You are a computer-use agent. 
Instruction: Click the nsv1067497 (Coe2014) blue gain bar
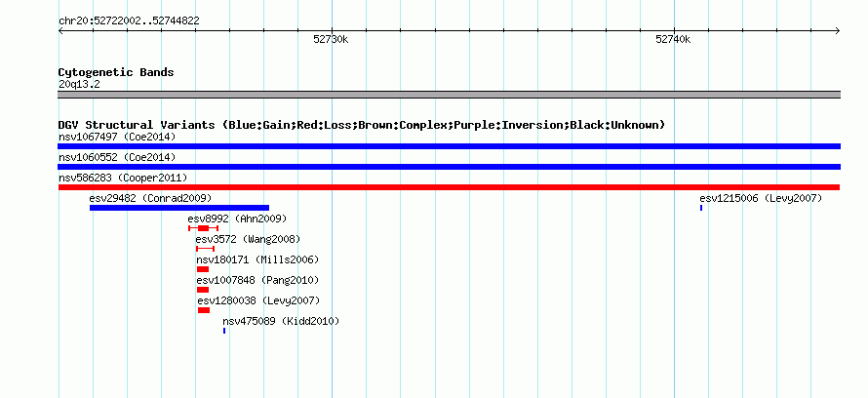[x=449, y=146]
